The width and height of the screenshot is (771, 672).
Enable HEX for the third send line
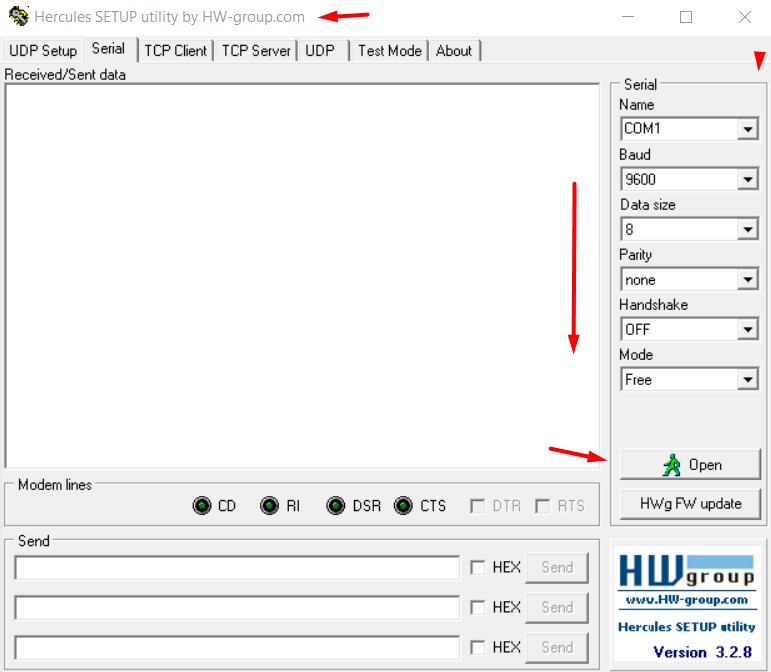477,647
